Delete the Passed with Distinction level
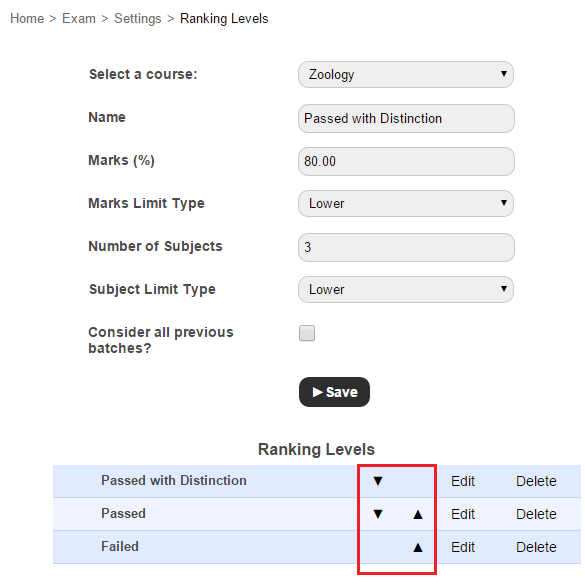 pyautogui.click(x=536, y=481)
